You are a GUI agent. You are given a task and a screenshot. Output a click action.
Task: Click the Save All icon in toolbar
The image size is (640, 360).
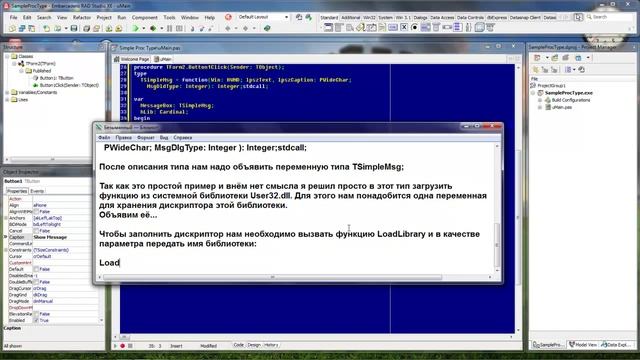coord(86,28)
